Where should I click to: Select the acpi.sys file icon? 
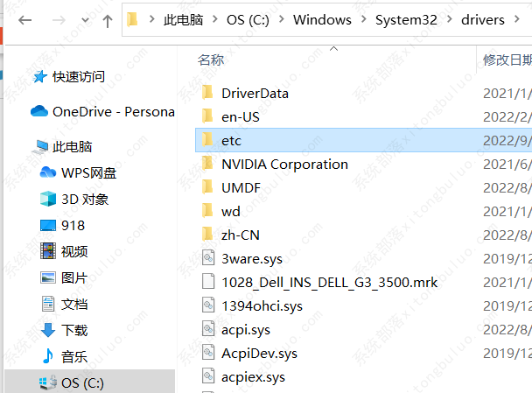207,330
